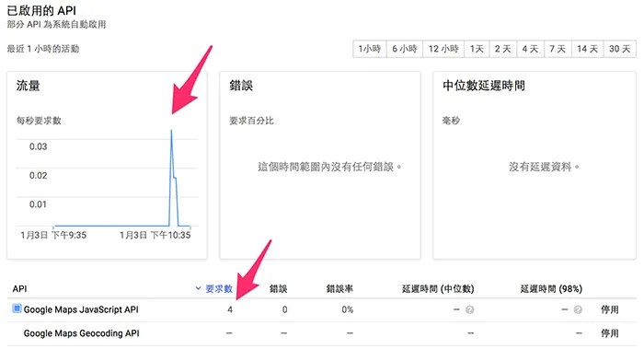This screenshot has height=349, width=644.
Task: Disable Google Maps Geocoding API via 停用
Action: coord(609,333)
